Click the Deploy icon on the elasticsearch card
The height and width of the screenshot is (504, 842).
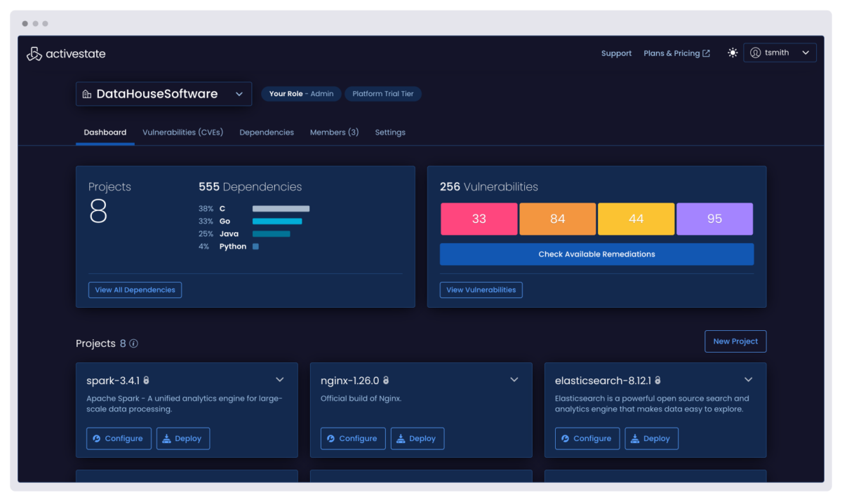[636, 438]
